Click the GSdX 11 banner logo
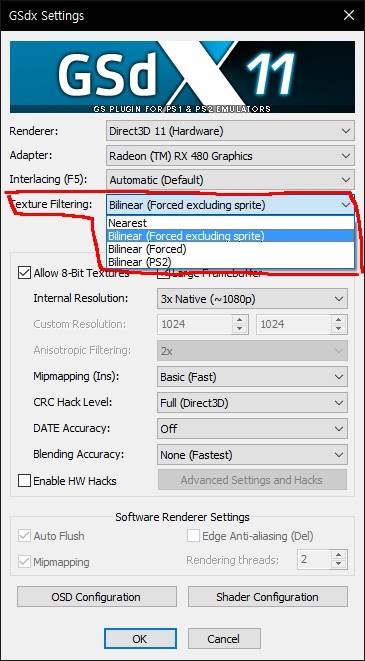365x661 pixels. pyautogui.click(x=182, y=77)
